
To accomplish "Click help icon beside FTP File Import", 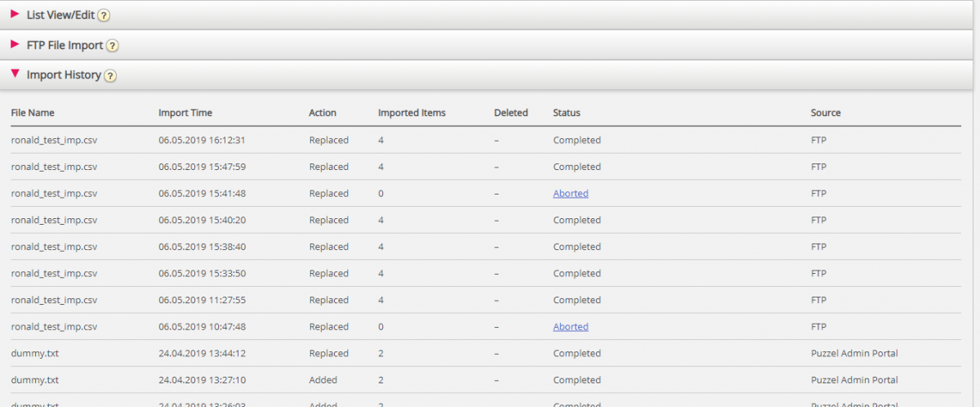I will [x=112, y=46].
